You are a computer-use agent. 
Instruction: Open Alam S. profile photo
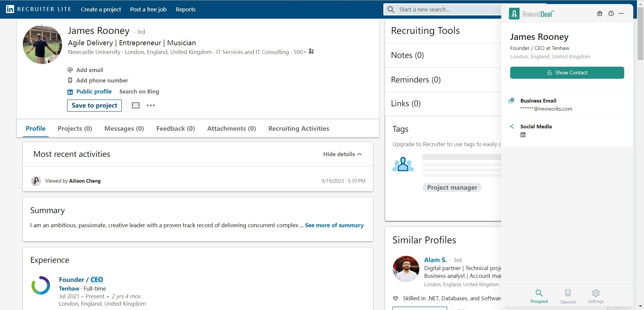[406, 269]
